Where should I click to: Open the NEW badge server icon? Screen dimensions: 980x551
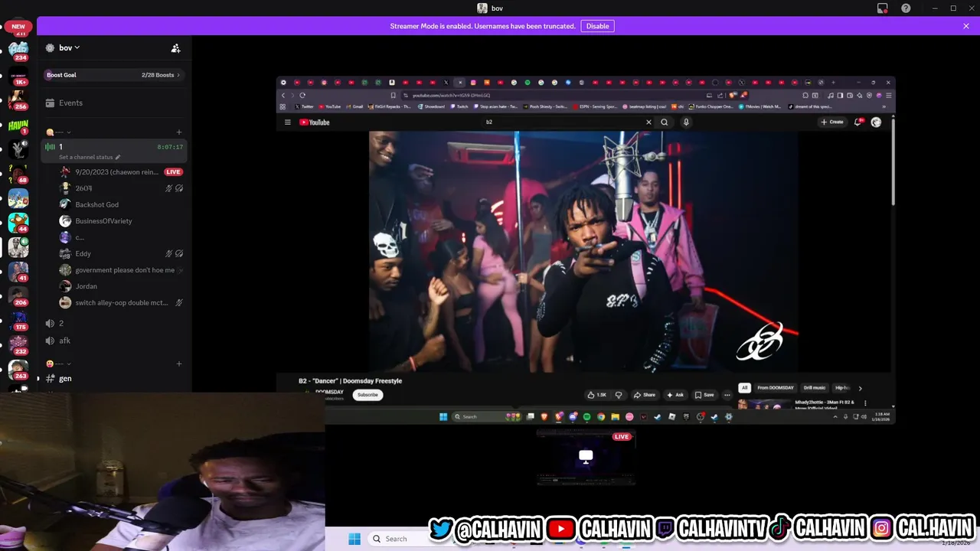tap(18, 26)
